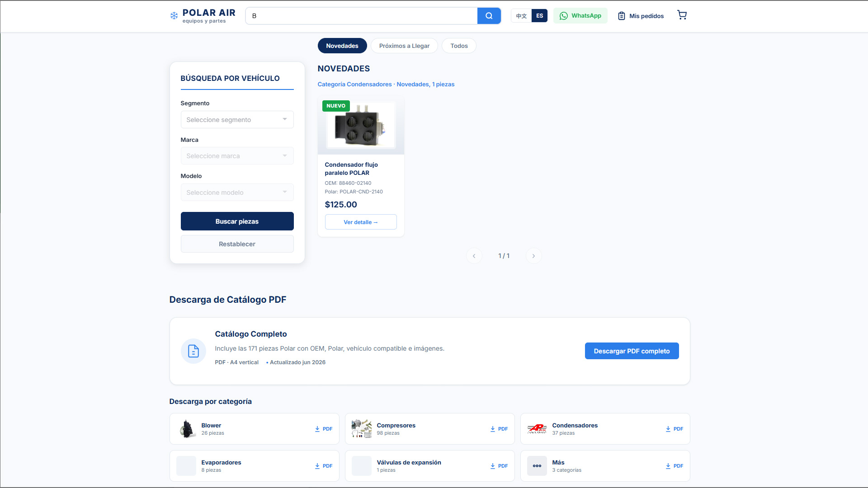The width and height of the screenshot is (868, 488).
Task: Select the Próximos a Llegar tab
Action: click(404, 46)
